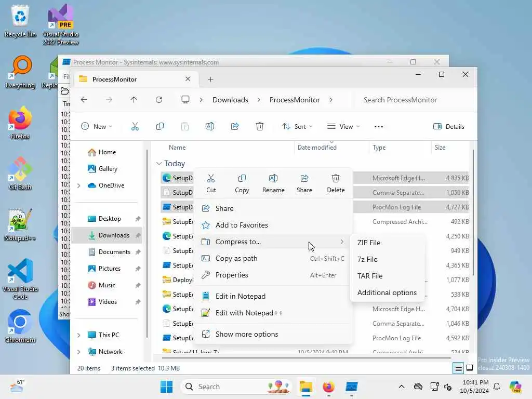Expand the OneDrive node
The image size is (532, 399).
click(x=79, y=185)
